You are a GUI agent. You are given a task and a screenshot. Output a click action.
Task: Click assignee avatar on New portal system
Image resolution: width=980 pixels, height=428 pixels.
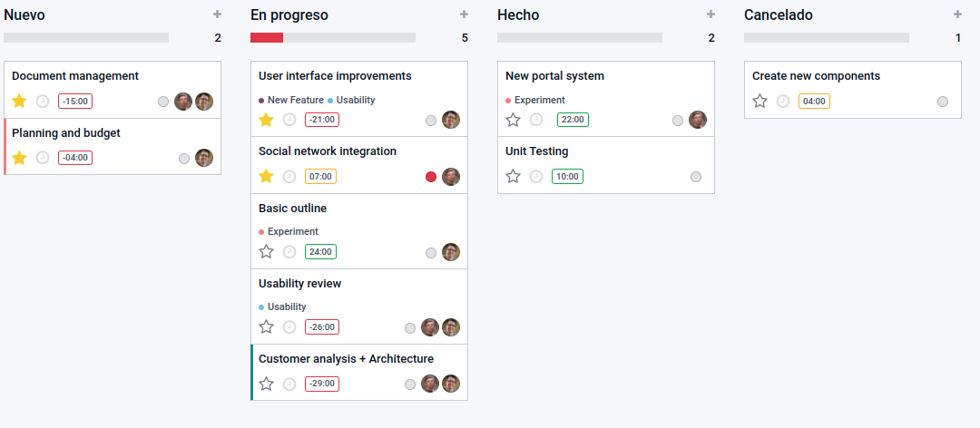(698, 120)
